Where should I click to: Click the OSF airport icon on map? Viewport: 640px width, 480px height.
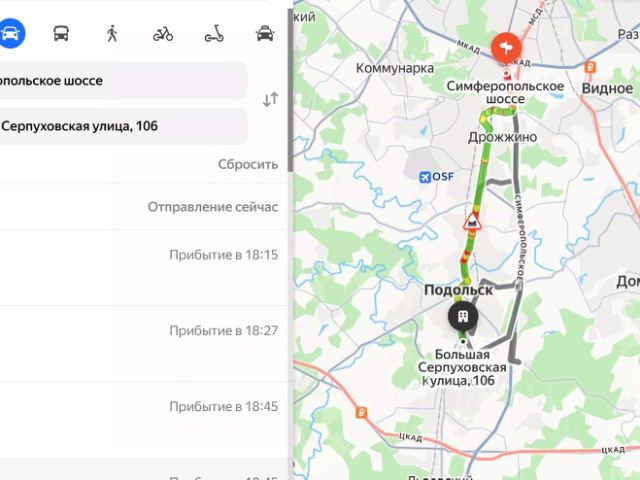425,177
